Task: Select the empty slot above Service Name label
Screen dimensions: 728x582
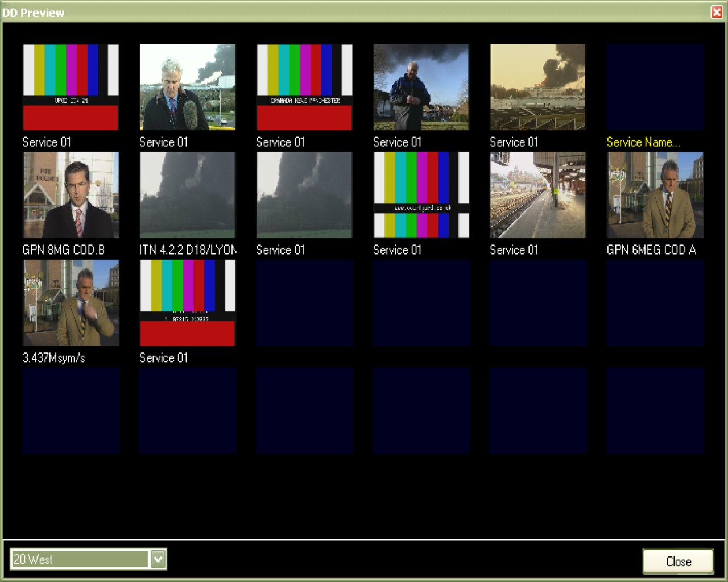Action: [655, 87]
